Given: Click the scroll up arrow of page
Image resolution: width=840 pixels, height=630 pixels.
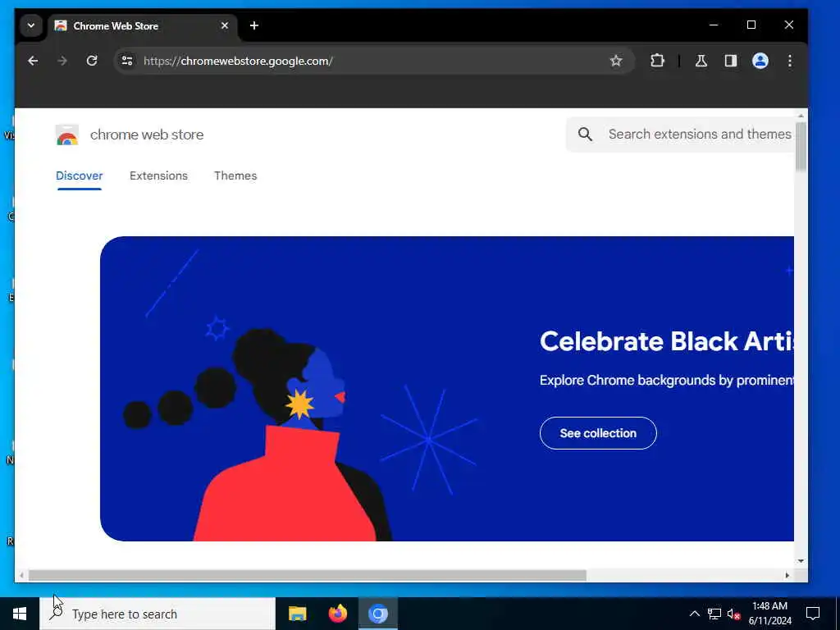Looking at the screenshot, I should (801, 115).
